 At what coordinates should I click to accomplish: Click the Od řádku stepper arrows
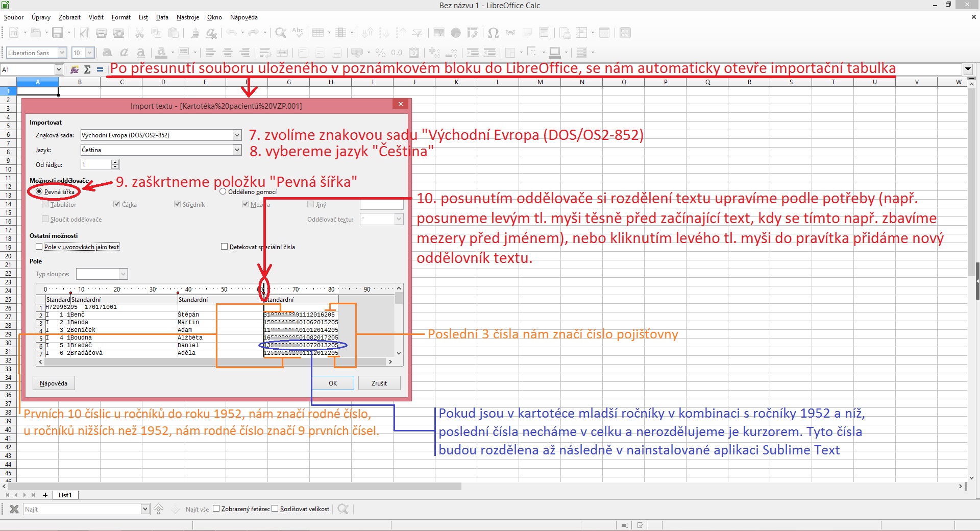pyautogui.click(x=115, y=164)
